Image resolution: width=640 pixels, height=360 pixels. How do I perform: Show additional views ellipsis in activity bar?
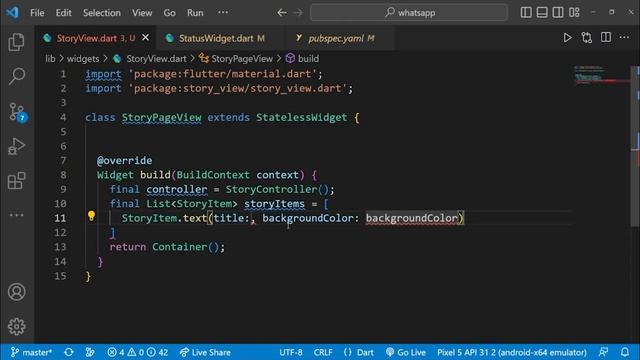16,215
